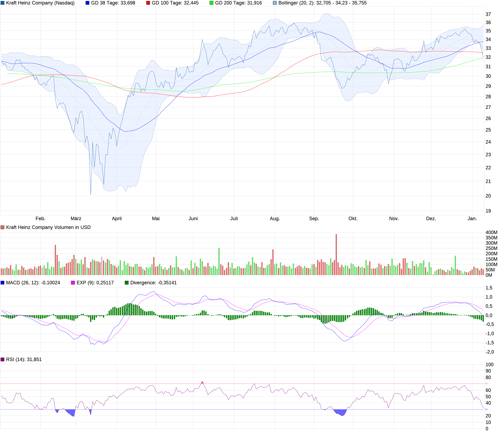The image size is (504, 434).
Task: Toggle the Divergence indicator visibility
Action: [127, 283]
